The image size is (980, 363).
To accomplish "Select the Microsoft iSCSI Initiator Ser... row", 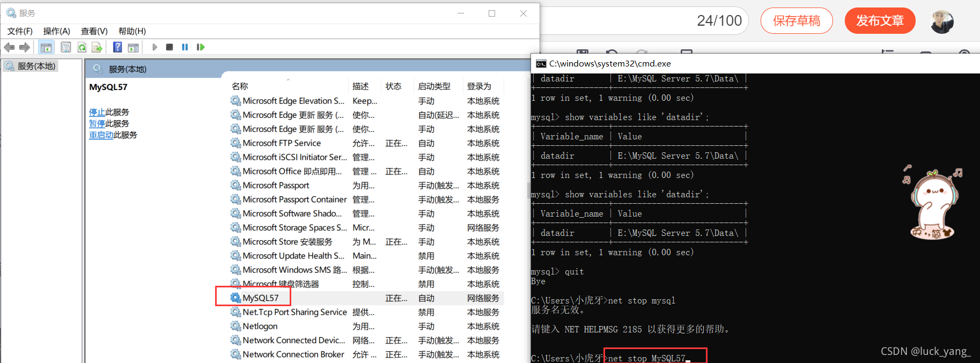I will (x=366, y=157).
